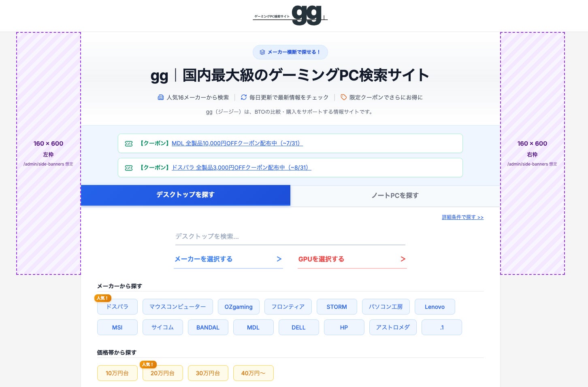
Task: Click the ticket icon in the MDL coupon row
Action: click(129, 144)
